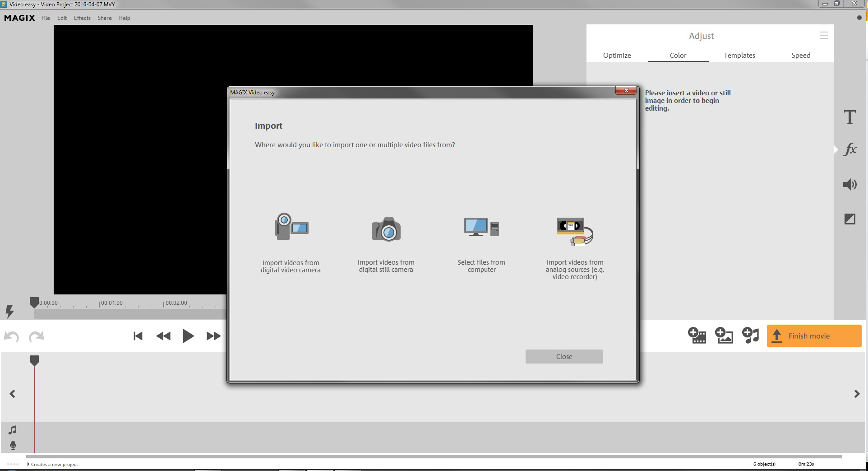Jump to the beginning of movie

(x=138, y=336)
